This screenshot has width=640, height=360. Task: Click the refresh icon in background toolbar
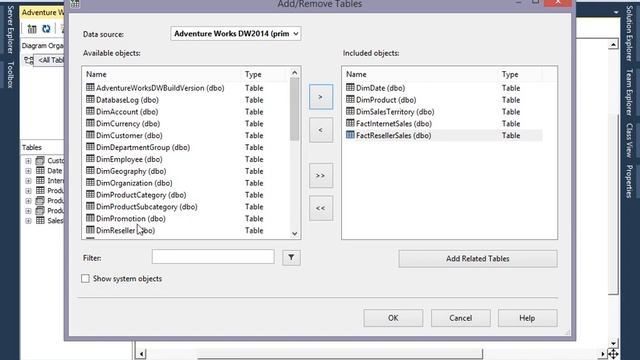(x=46, y=29)
